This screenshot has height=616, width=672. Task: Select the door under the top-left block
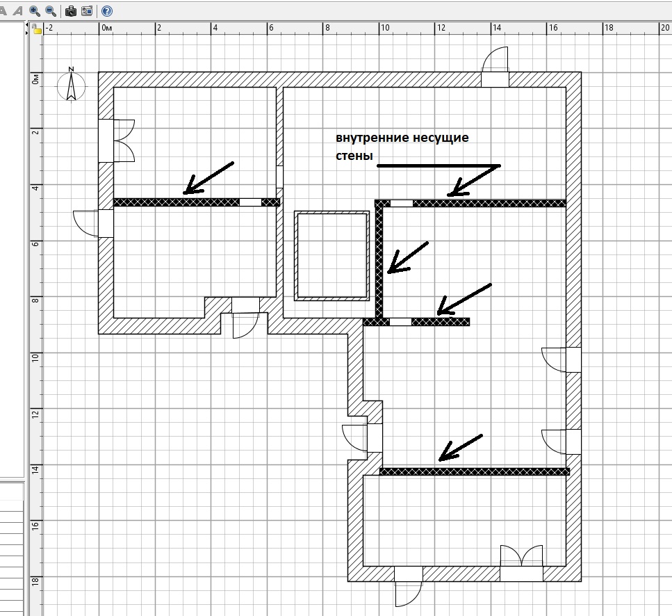[x=245, y=318]
